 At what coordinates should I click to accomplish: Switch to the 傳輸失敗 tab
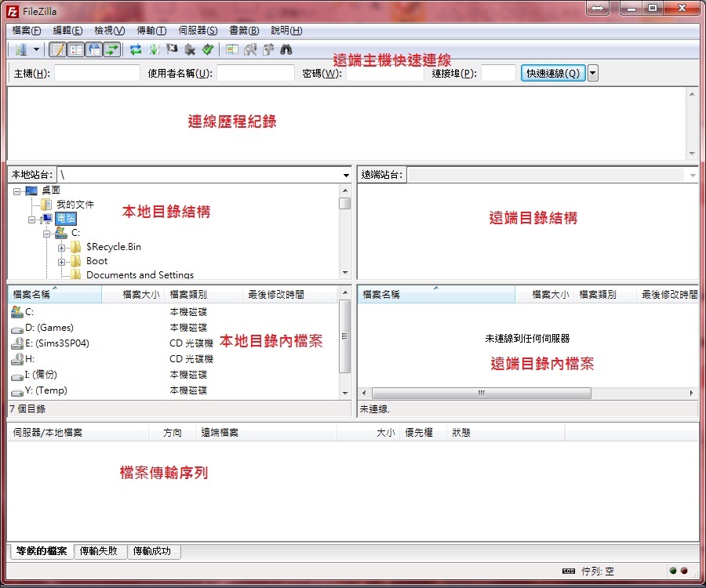pos(100,551)
